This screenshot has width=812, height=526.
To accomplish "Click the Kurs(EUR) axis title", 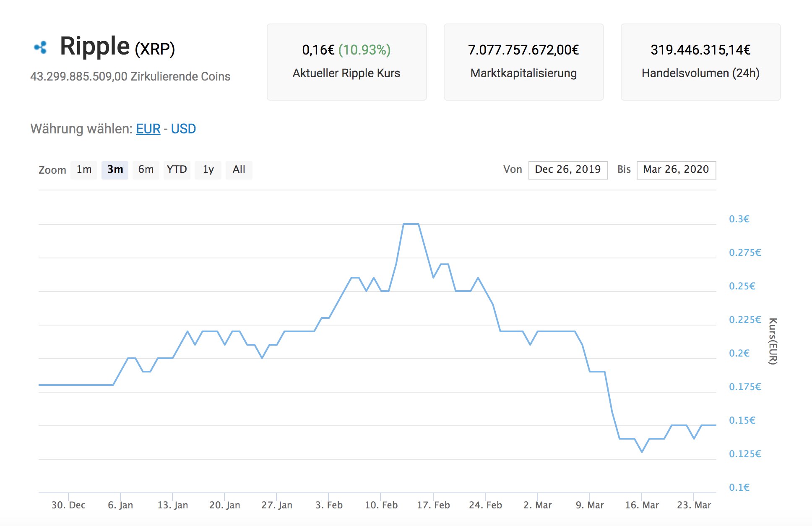I will pyautogui.click(x=773, y=341).
